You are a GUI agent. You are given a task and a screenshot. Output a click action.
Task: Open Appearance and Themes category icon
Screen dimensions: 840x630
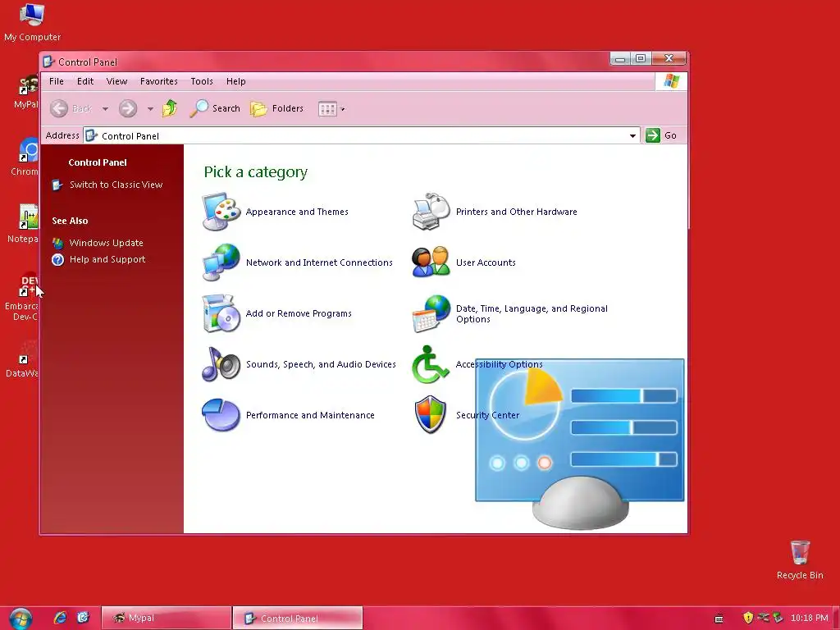coord(221,211)
